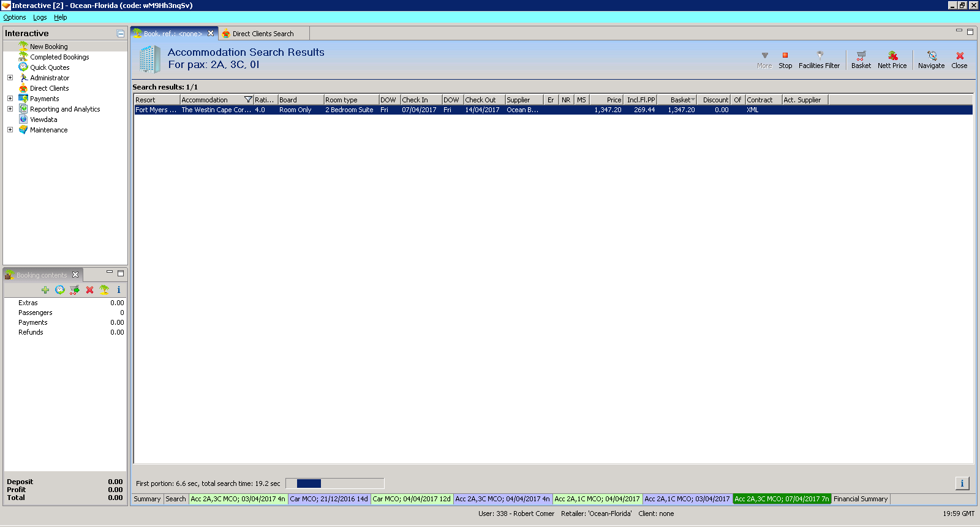This screenshot has height=527, width=980.
Task: Open the Financial Summary tab
Action: tap(861, 499)
